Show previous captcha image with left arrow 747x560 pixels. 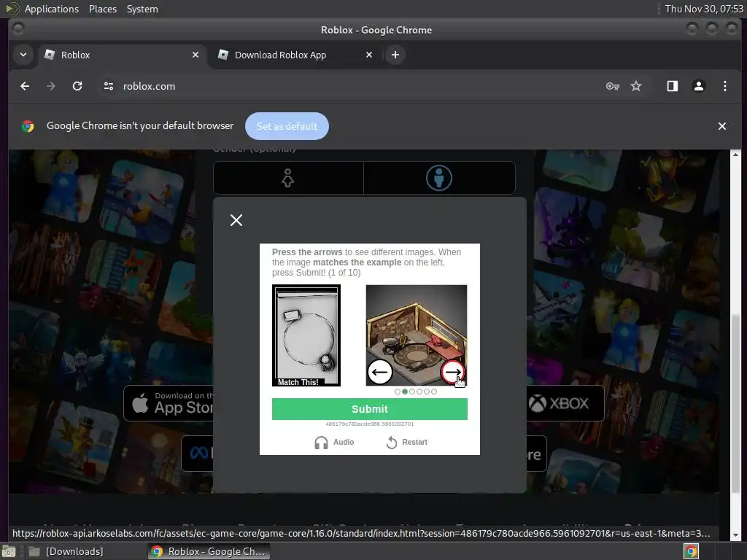coord(379,372)
